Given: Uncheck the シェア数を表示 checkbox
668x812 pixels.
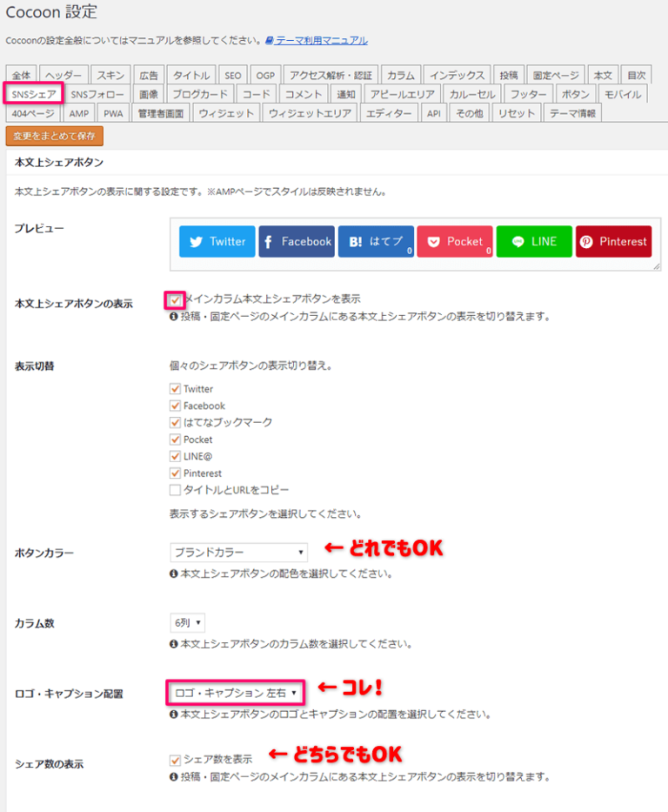Looking at the screenshot, I should pyautogui.click(x=176, y=759).
